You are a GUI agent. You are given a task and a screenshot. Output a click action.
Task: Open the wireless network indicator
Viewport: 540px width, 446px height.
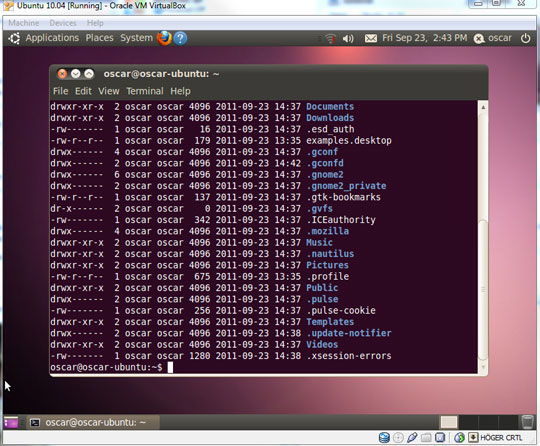coord(331,38)
